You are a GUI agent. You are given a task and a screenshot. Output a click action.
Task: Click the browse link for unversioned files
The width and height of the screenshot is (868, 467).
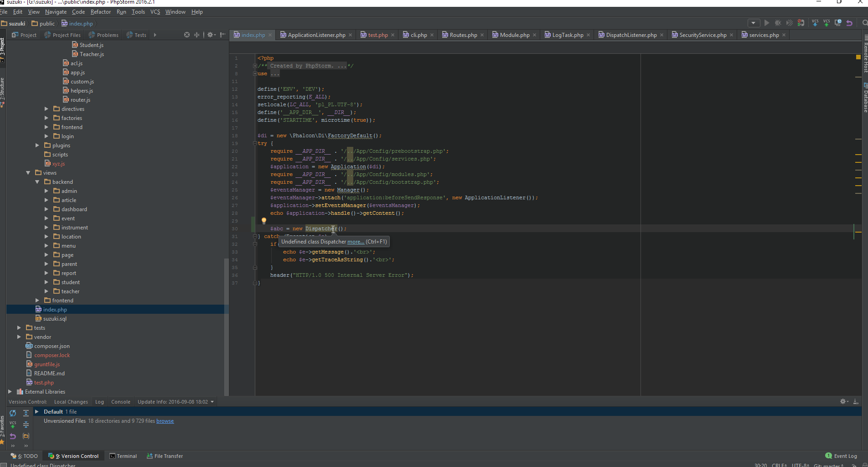[165, 421]
